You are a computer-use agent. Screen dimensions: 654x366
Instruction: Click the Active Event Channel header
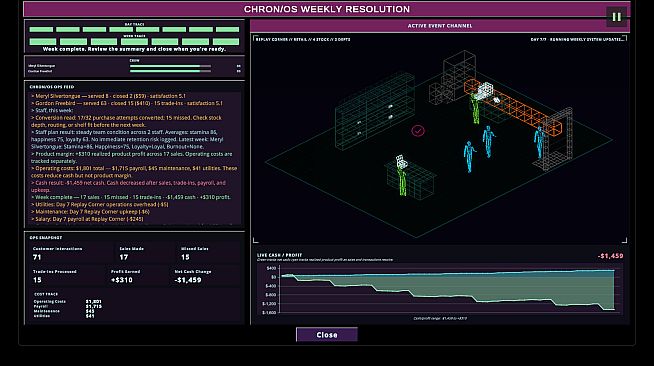point(440,26)
